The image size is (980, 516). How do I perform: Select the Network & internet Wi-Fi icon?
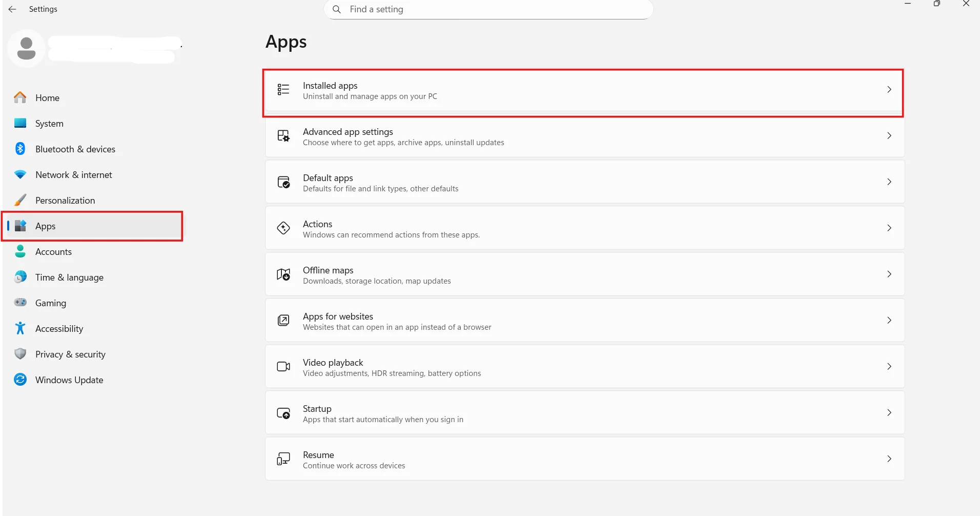coord(19,174)
